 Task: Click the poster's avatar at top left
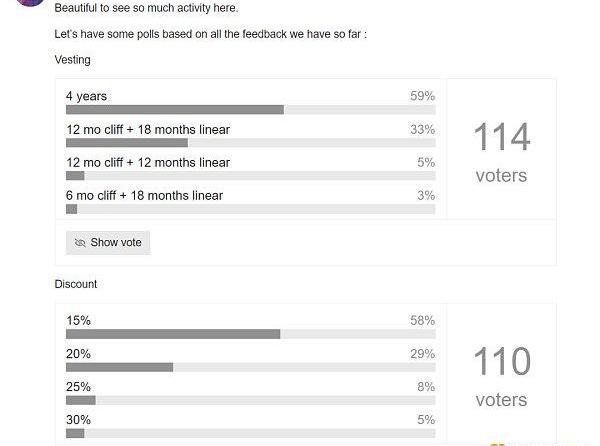[x=30, y=3]
